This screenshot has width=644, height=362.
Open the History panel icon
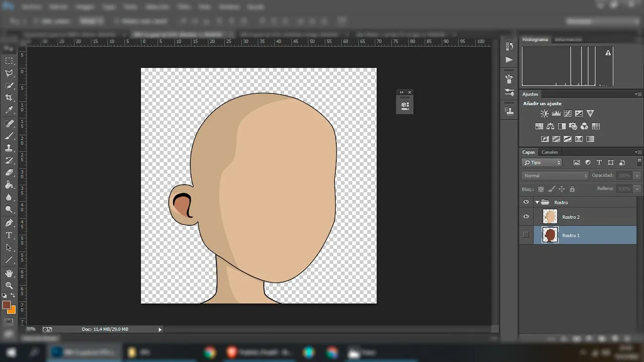click(509, 46)
